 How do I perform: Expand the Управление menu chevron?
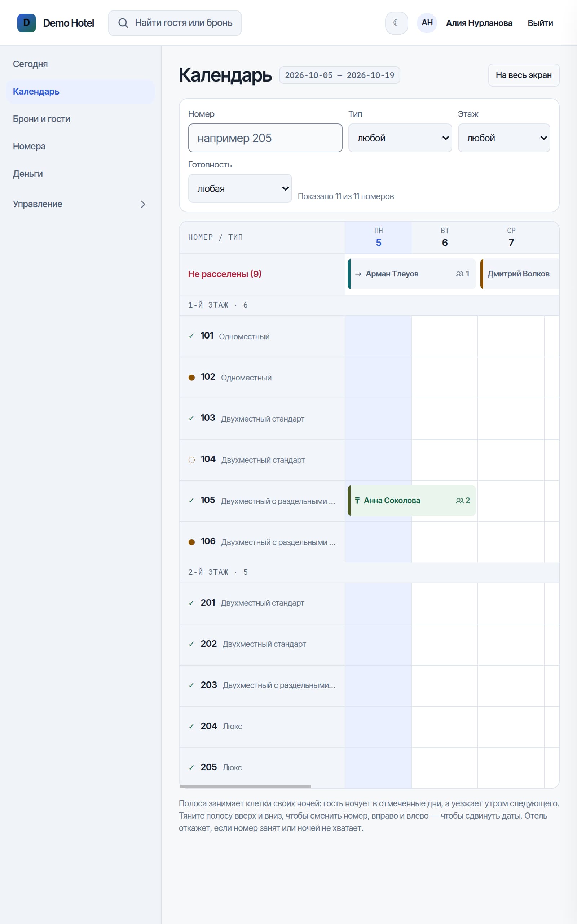coord(143,204)
